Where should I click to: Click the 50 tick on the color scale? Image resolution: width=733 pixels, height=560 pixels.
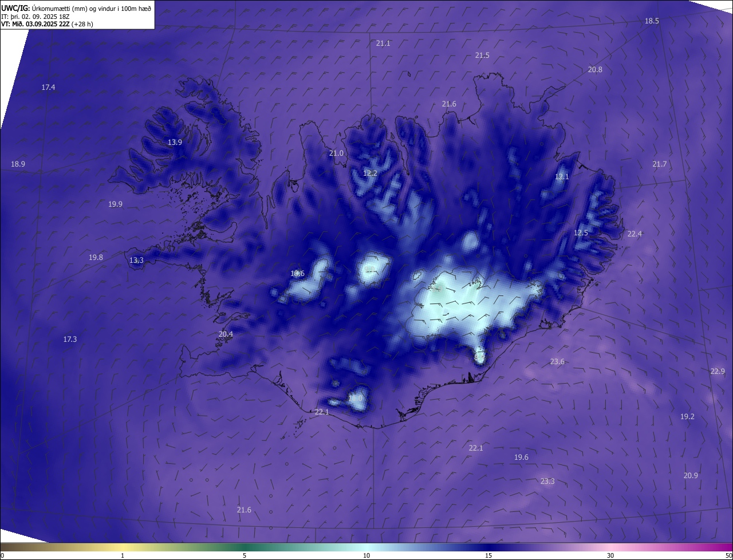(x=728, y=555)
